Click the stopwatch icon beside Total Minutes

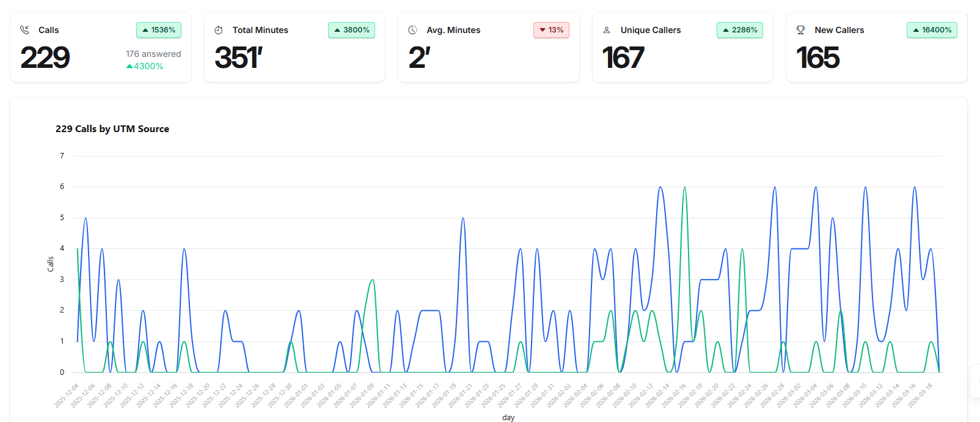tap(219, 30)
